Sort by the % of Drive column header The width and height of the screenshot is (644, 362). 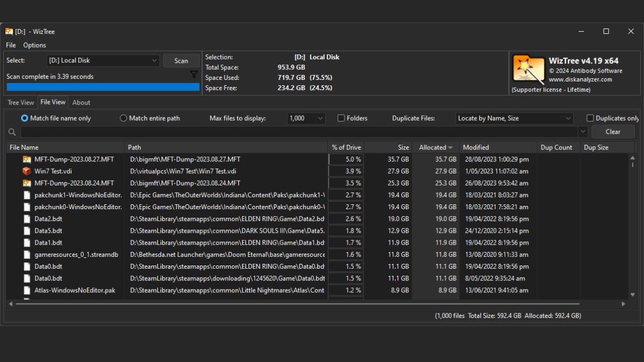346,147
